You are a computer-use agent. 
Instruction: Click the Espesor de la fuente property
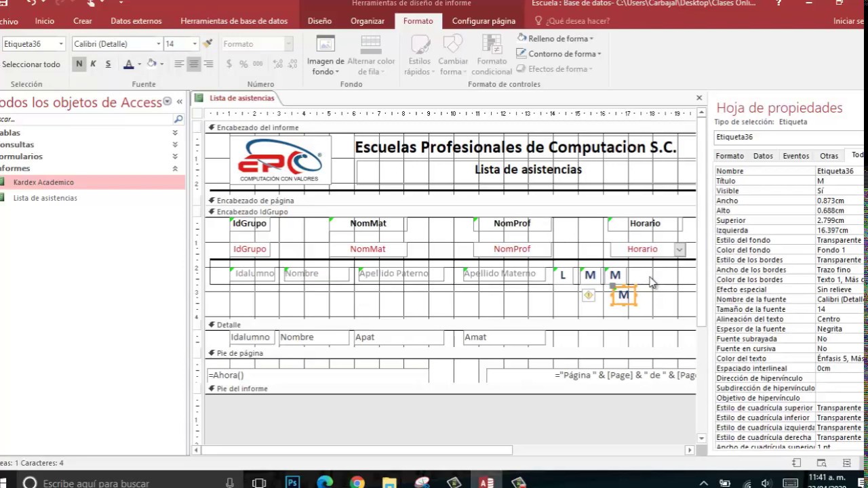point(791,329)
